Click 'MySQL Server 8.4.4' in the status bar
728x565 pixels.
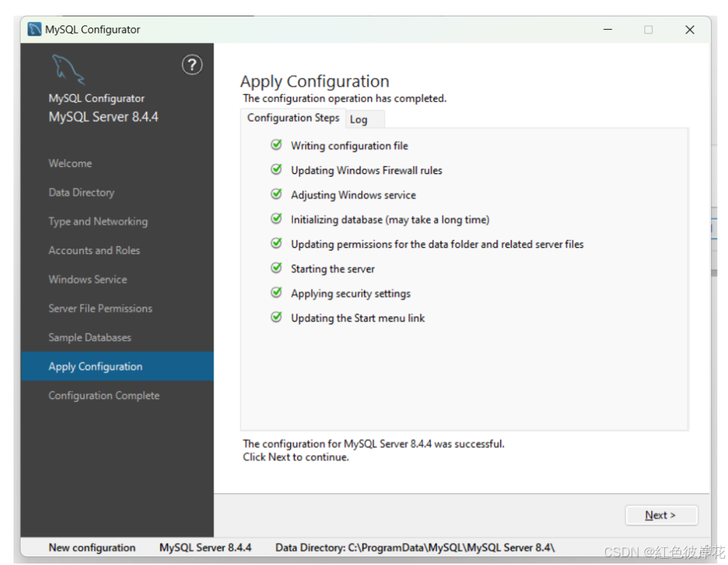coord(205,548)
